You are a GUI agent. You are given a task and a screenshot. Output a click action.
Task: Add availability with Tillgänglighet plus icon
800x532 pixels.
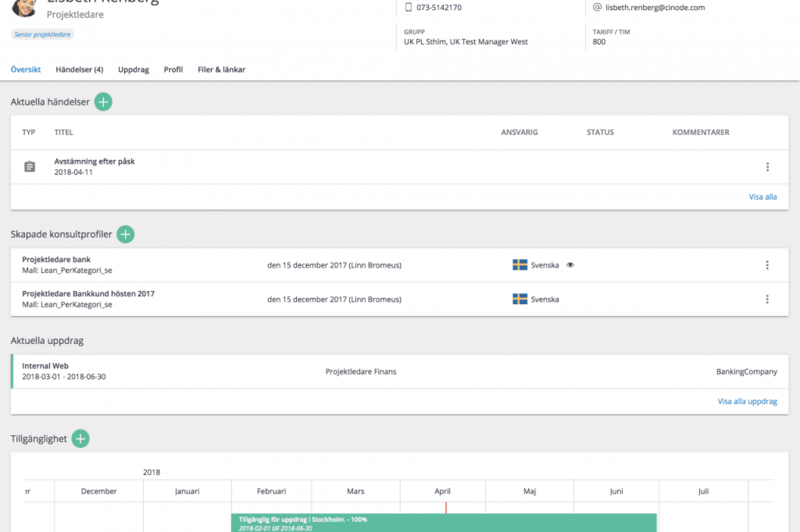tap(81, 438)
